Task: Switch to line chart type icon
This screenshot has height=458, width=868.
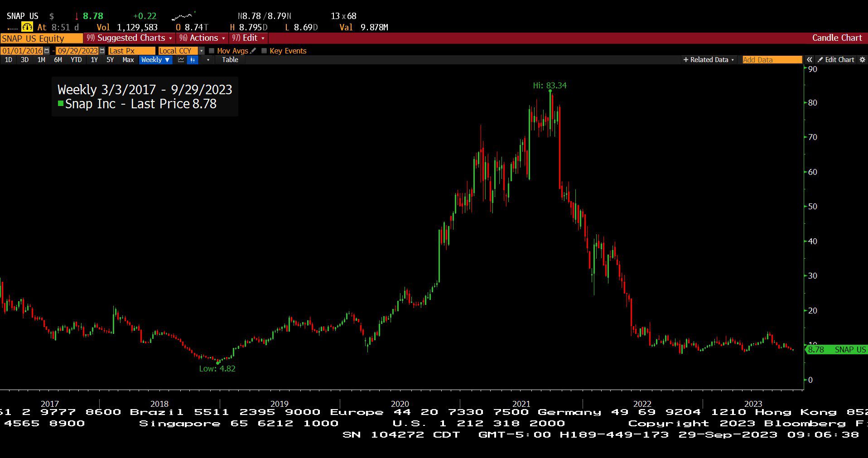Action: coord(181,60)
